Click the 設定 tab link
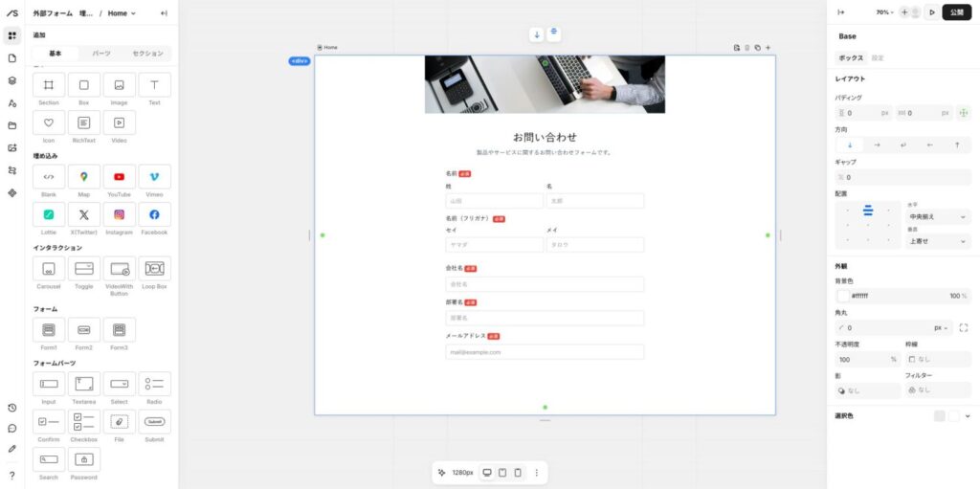 click(878, 58)
